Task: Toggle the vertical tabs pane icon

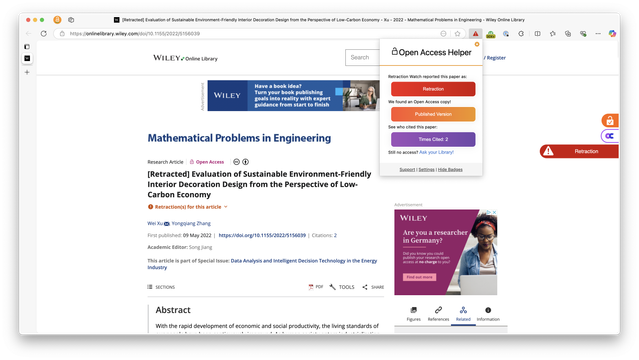Action: tap(27, 47)
